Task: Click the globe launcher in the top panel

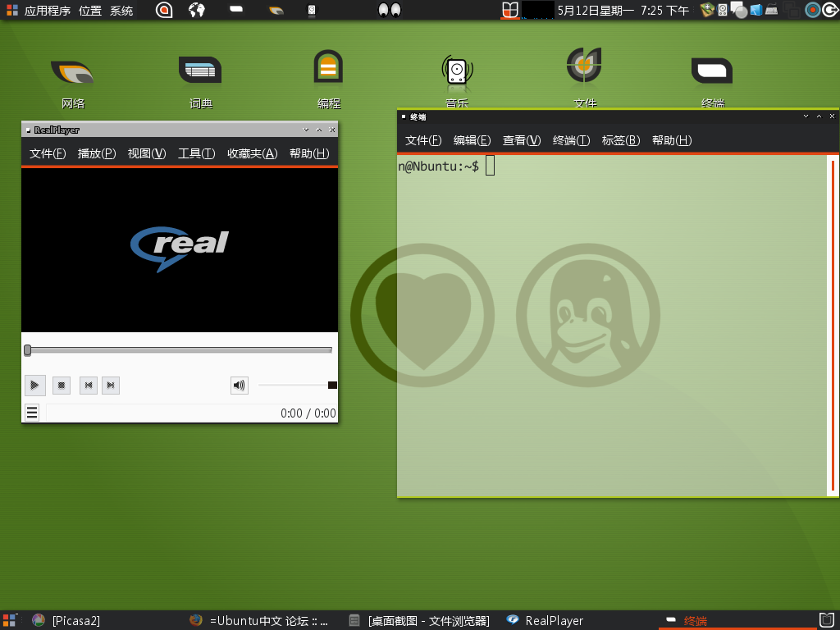Action: (197, 10)
